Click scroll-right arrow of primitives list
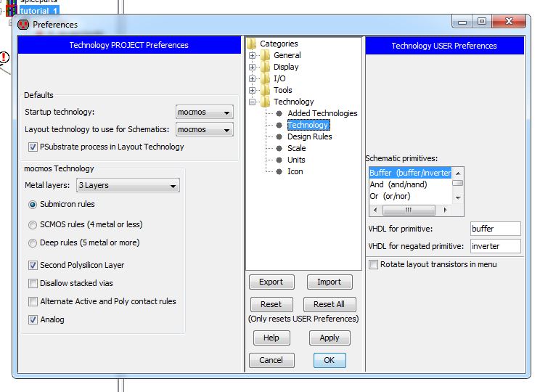 [445, 210]
